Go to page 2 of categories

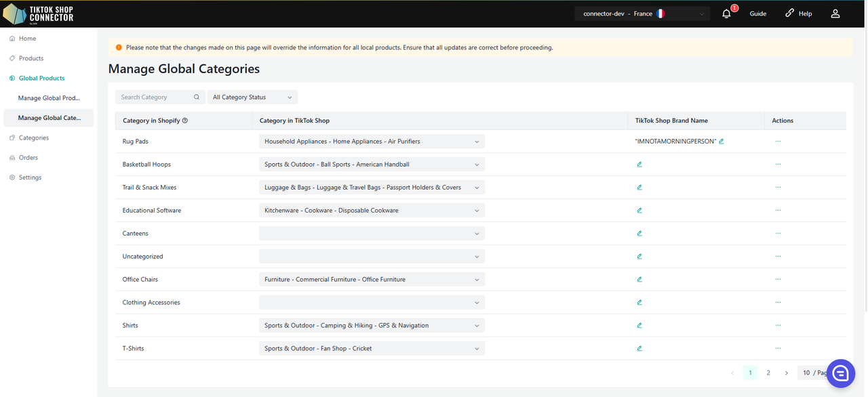tap(768, 373)
